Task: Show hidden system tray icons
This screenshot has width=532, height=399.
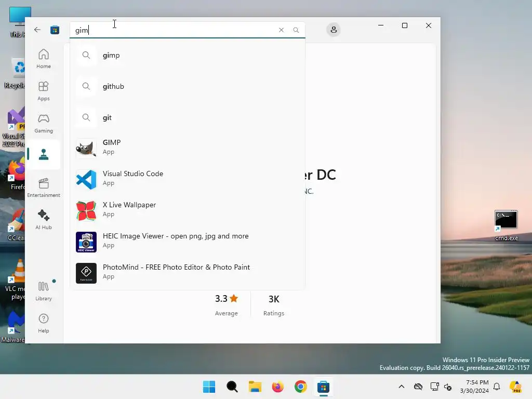Action: pyautogui.click(x=402, y=387)
